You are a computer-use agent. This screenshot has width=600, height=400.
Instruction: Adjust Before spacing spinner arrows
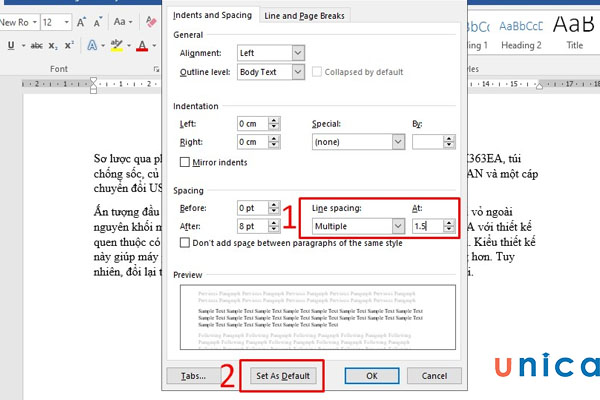pos(274,208)
